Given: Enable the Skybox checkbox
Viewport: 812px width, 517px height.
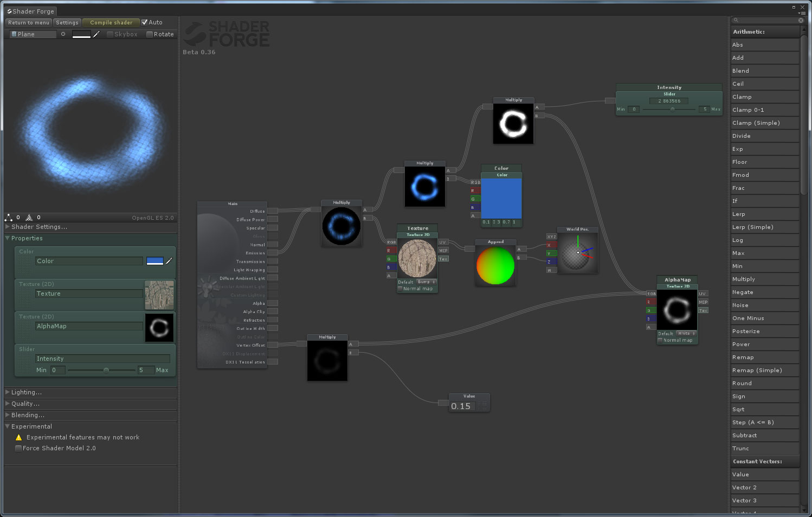Looking at the screenshot, I should click(x=110, y=34).
